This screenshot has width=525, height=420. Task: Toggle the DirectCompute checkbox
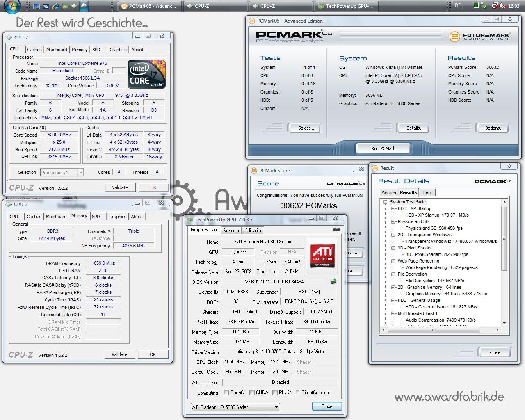[297, 393]
